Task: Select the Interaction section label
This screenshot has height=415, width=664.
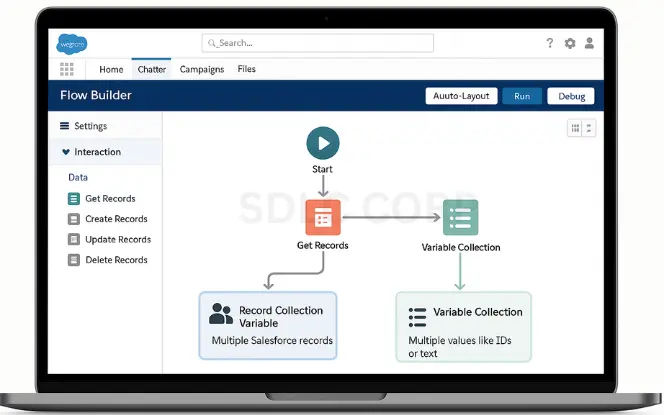Action: tap(97, 152)
